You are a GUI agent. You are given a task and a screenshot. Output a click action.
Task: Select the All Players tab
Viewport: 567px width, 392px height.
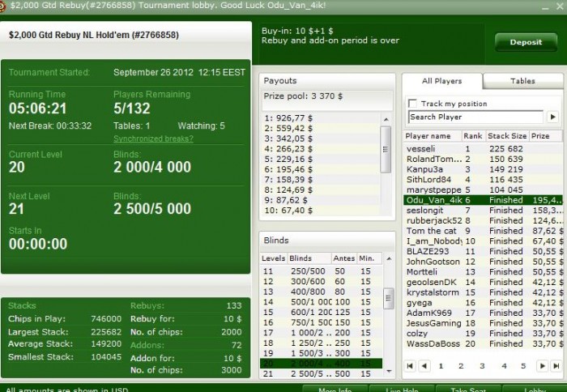[x=442, y=81]
